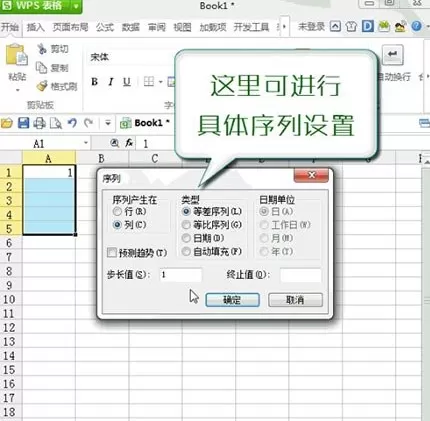Click OK (确定) in the series dialog

(232, 300)
